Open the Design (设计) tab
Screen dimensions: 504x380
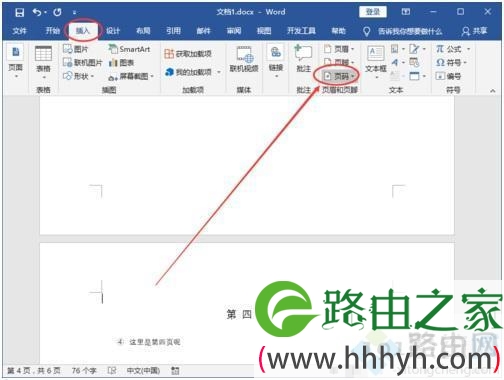pyautogui.click(x=113, y=31)
